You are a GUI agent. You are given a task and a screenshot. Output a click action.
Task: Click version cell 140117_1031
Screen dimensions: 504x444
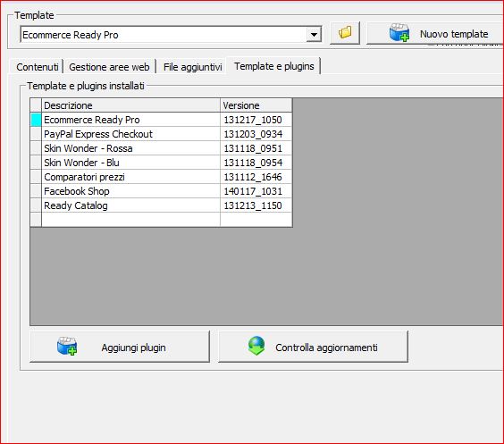coord(256,191)
